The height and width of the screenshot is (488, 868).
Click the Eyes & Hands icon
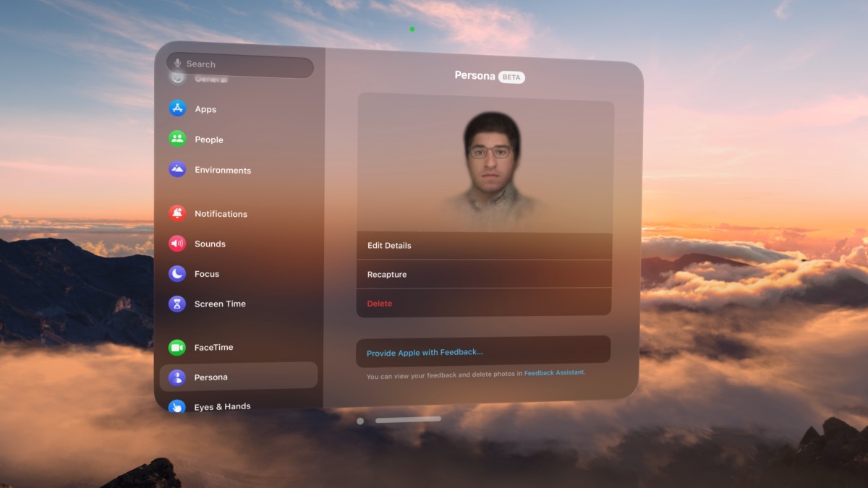point(177,406)
